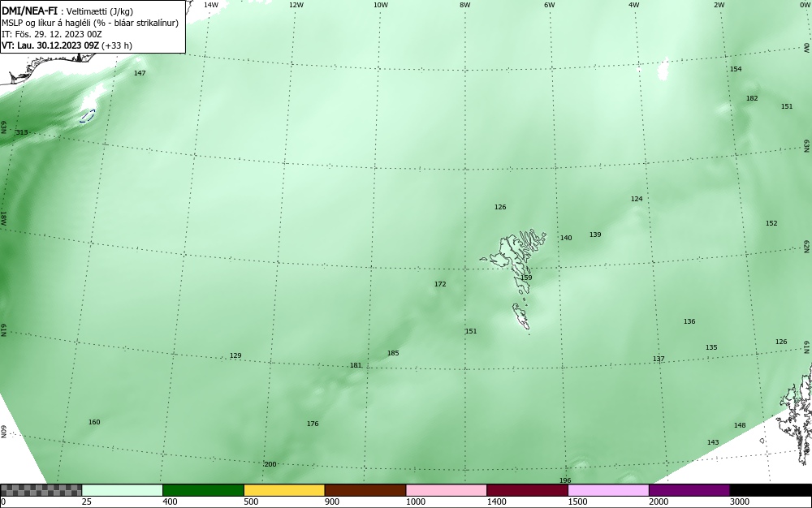Screen dimensions: 812x508
Task: Click the 154 value near top right
Action: tap(736, 69)
